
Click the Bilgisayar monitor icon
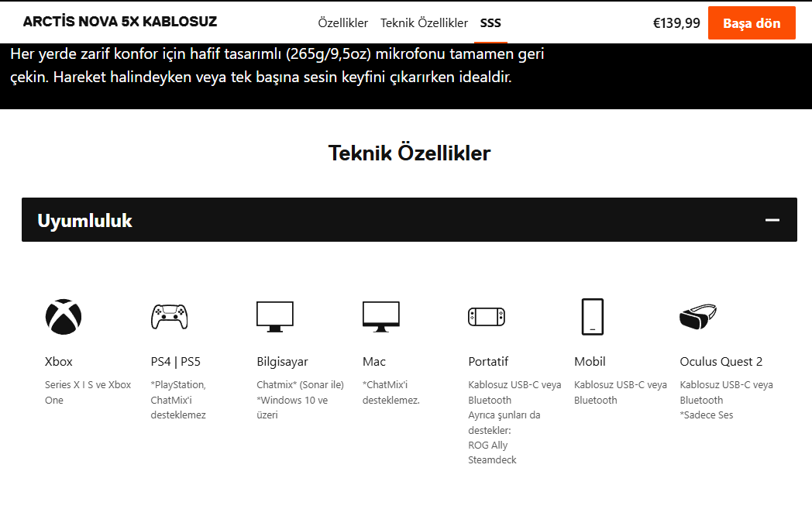[x=275, y=316]
